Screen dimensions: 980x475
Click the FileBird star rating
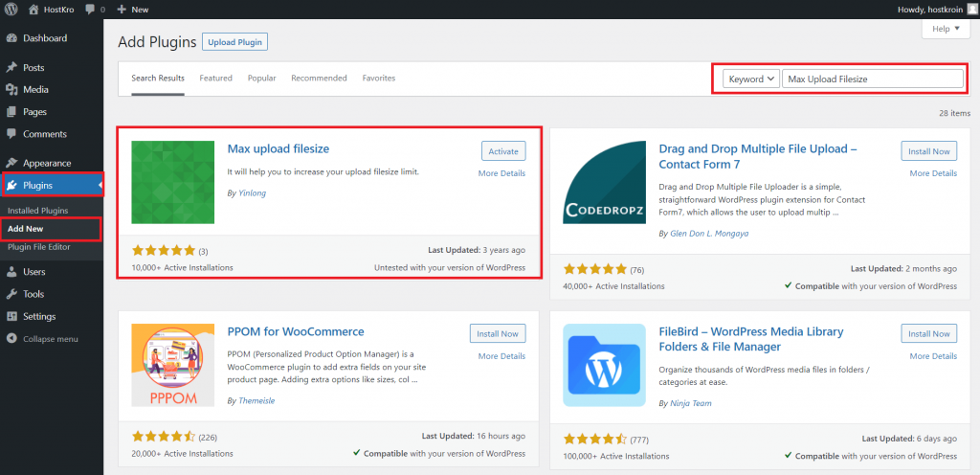pyautogui.click(x=595, y=439)
